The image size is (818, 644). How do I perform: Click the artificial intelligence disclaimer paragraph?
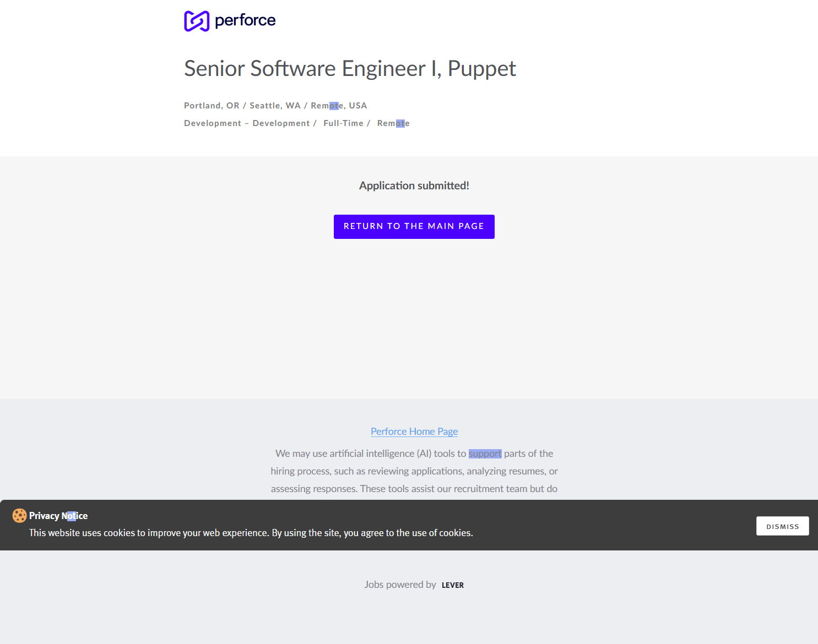point(414,471)
